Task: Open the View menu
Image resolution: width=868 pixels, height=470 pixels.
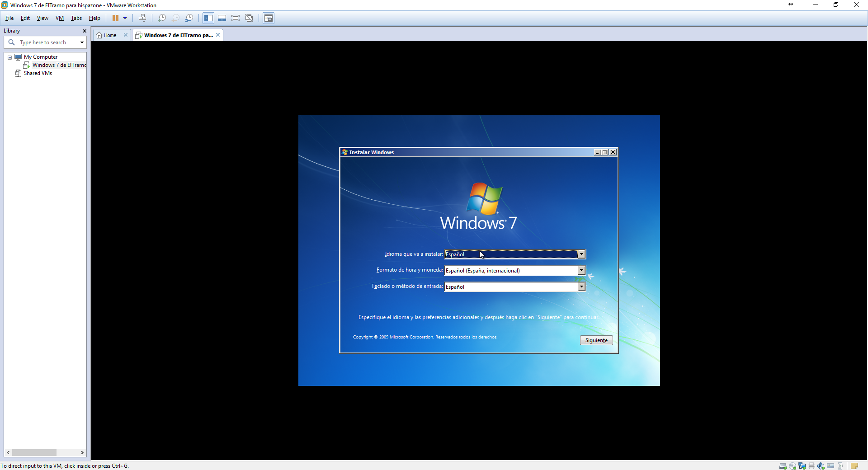Action: click(x=42, y=18)
